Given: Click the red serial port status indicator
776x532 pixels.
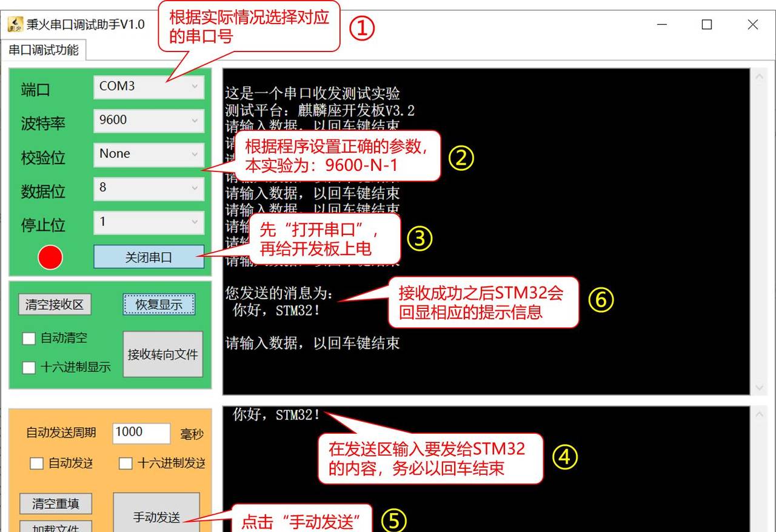Looking at the screenshot, I should coord(50,257).
